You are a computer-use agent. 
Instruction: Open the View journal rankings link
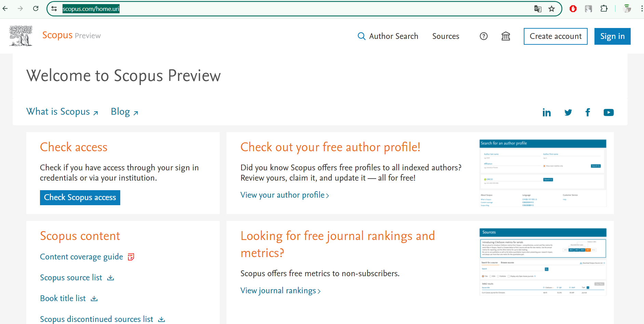(x=280, y=291)
